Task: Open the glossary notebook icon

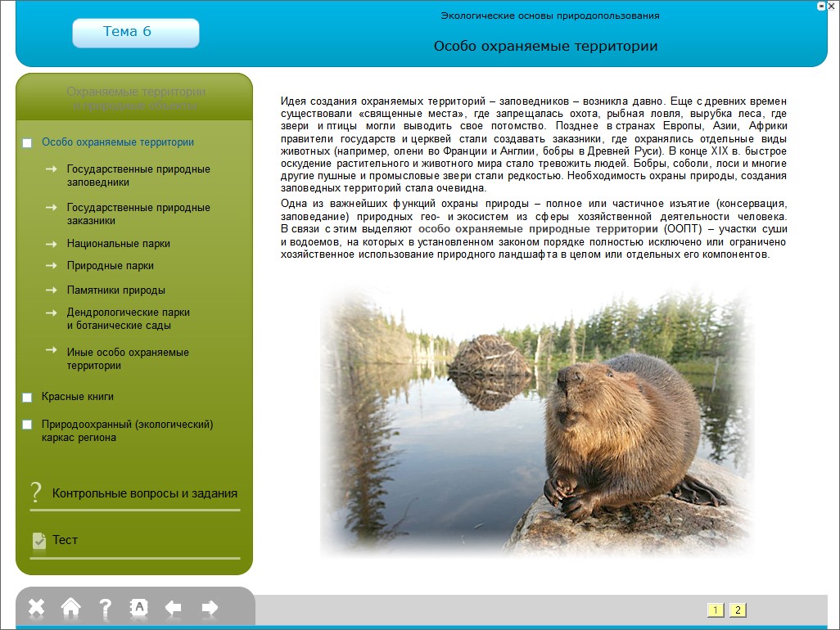Action: 139,607
